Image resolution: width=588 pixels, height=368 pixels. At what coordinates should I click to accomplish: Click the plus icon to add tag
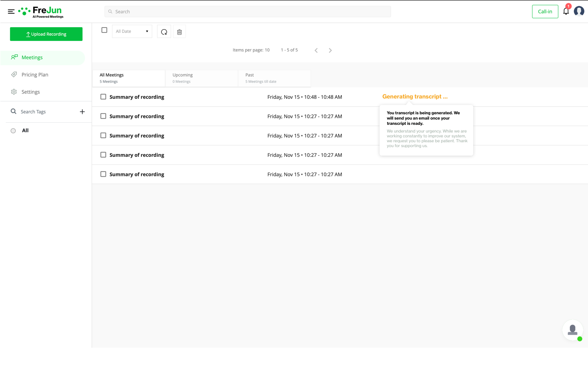[x=82, y=111]
